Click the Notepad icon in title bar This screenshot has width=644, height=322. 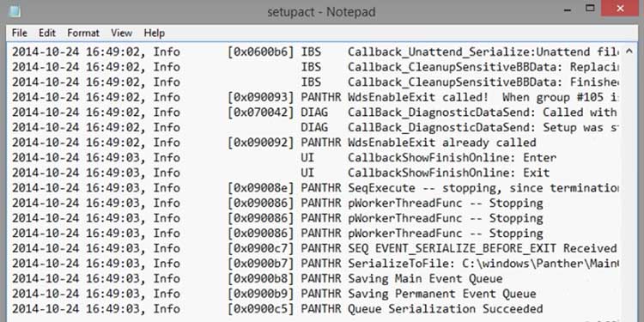point(14,10)
